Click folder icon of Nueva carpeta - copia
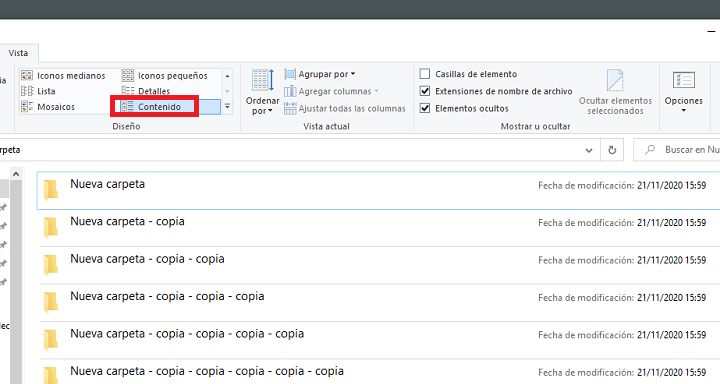 click(51, 227)
